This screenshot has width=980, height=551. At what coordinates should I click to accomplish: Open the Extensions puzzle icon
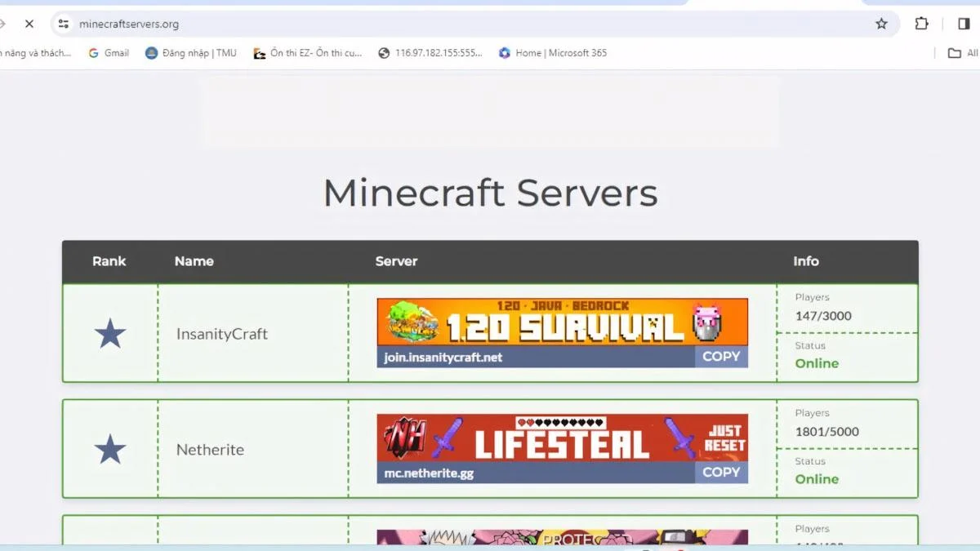click(921, 24)
